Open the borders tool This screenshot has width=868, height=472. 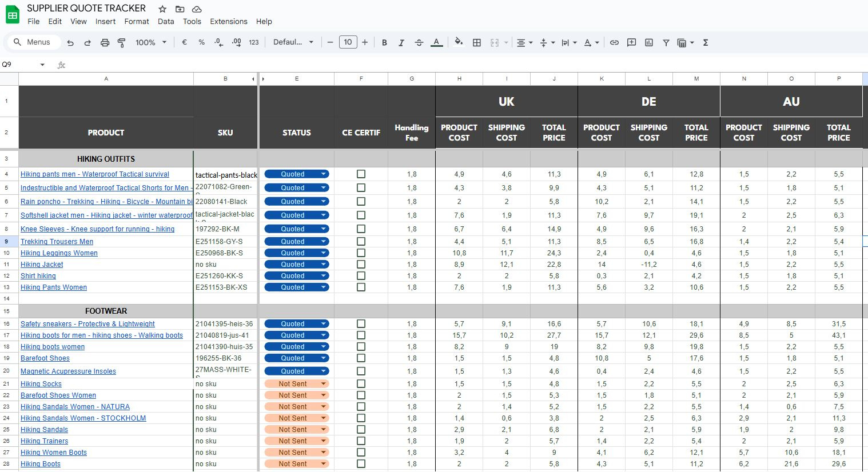click(476, 42)
